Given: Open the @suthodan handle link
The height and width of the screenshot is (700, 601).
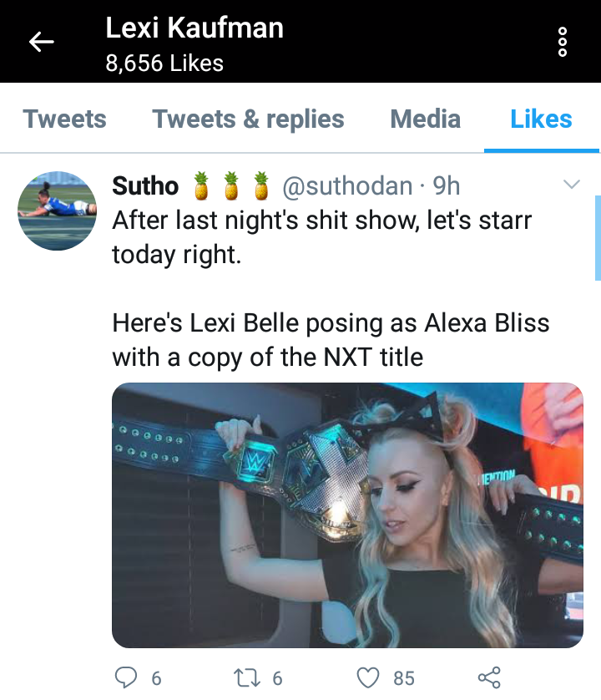Looking at the screenshot, I should click(x=347, y=185).
